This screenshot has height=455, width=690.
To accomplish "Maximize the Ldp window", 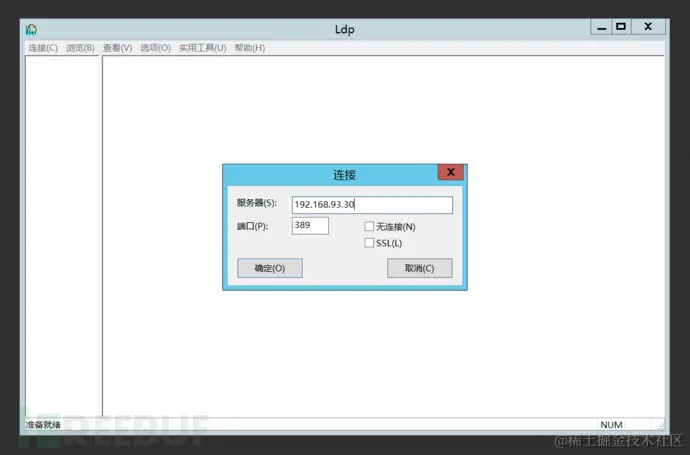I will (621, 27).
